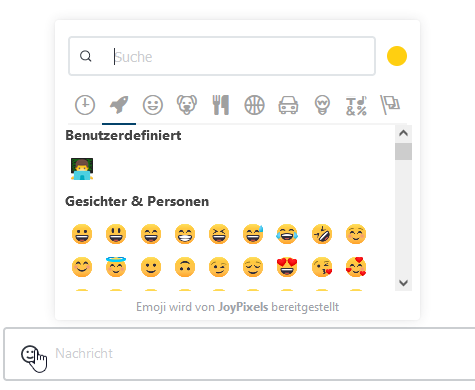Insert the heart eyes emoji
The width and height of the screenshot is (475, 390).
coord(287,267)
